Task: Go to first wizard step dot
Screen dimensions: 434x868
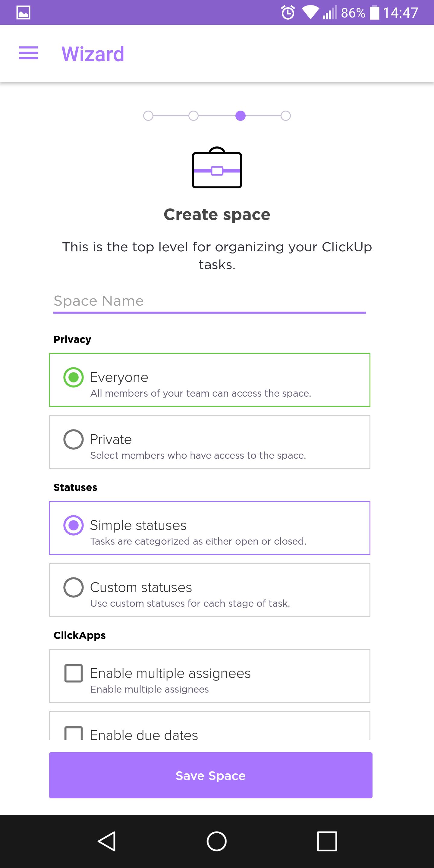Action: (x=148, y=116)
